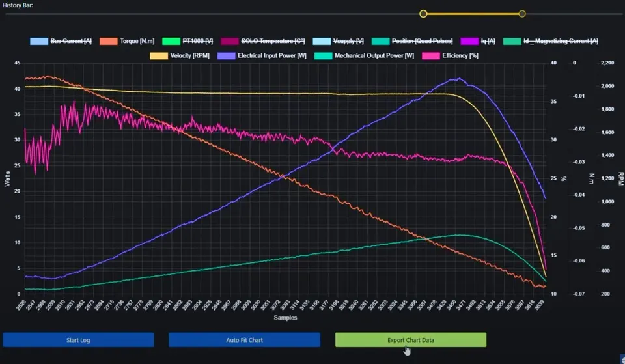Toggle PT1000 [V] legend label
625x364 pixels.
pyautogui.click(x=198, y=41)
